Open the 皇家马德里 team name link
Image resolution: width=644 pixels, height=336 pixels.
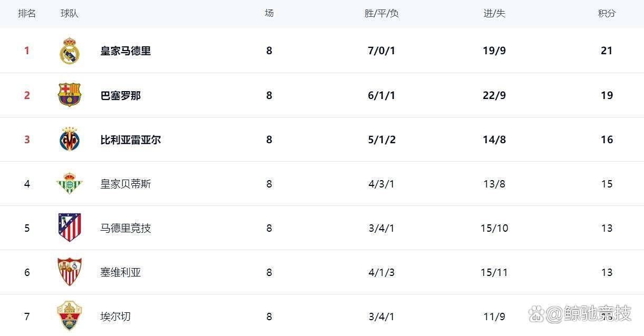[x=125, y=51]
